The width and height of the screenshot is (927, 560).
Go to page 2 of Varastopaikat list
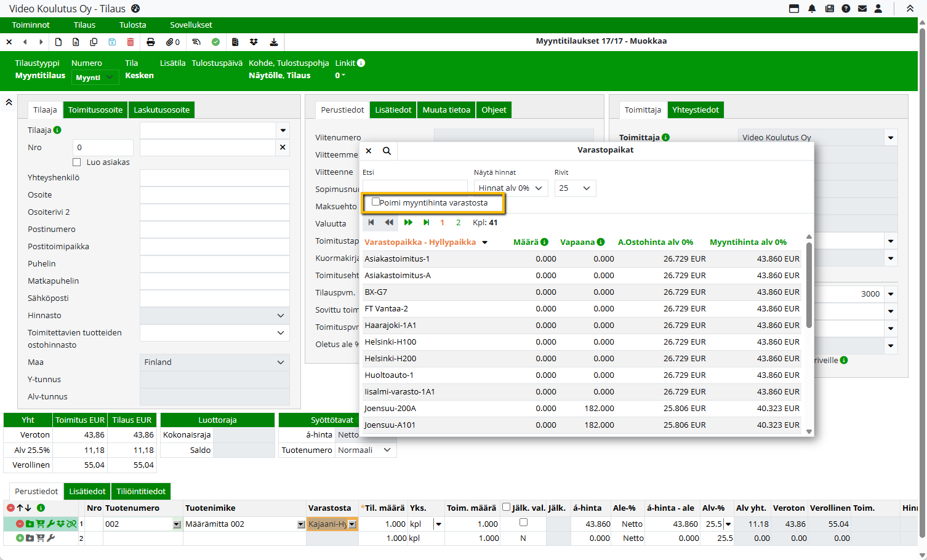pyautogui.click(x=458, y=223)
